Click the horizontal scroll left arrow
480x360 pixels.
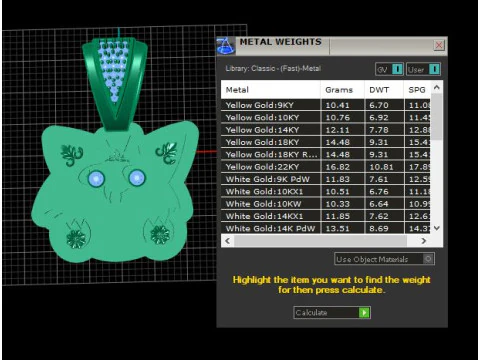click(228, 241)
